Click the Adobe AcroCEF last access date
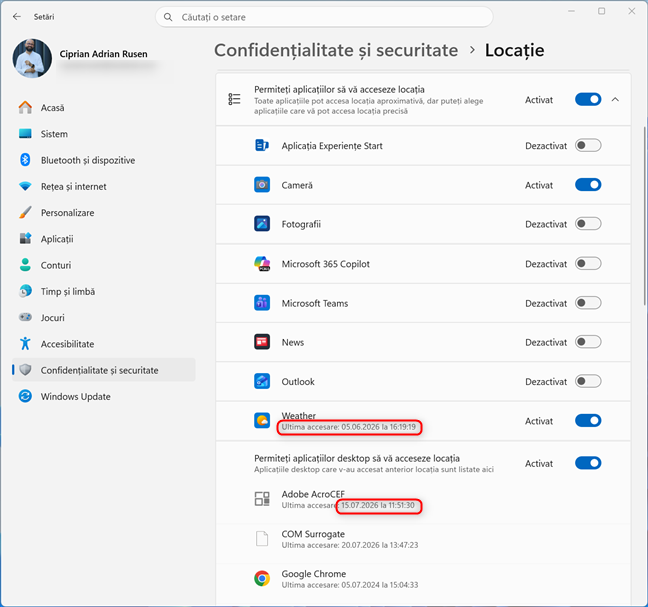The width and height of the screenshot is (648, 607). (378, 505)
